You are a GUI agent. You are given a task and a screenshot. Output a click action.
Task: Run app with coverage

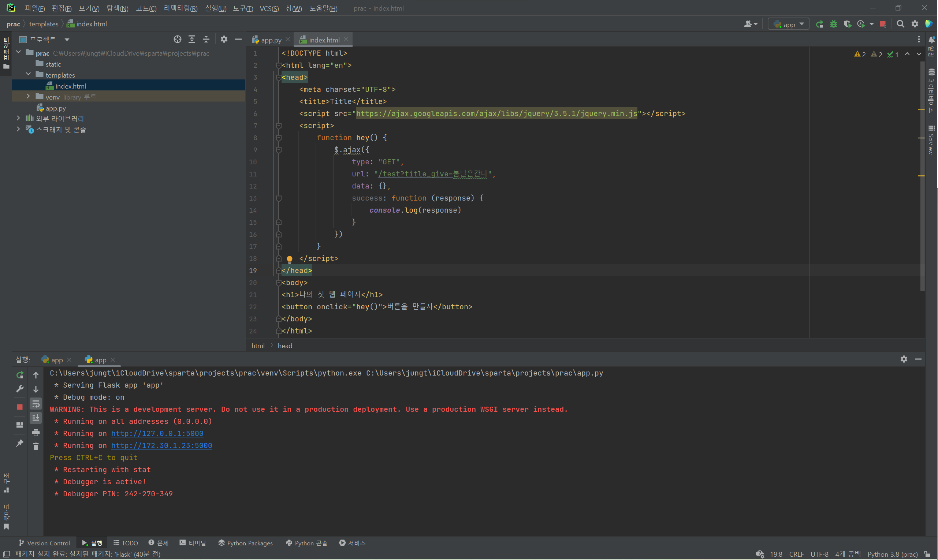pyautogui.click(x=848, y=25)
